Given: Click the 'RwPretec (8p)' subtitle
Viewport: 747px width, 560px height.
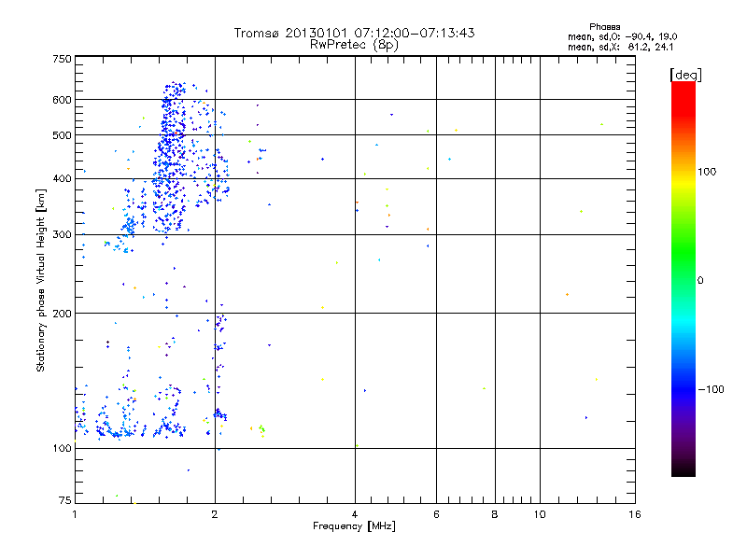Looking at the screenshot, I should click(354, 45).
